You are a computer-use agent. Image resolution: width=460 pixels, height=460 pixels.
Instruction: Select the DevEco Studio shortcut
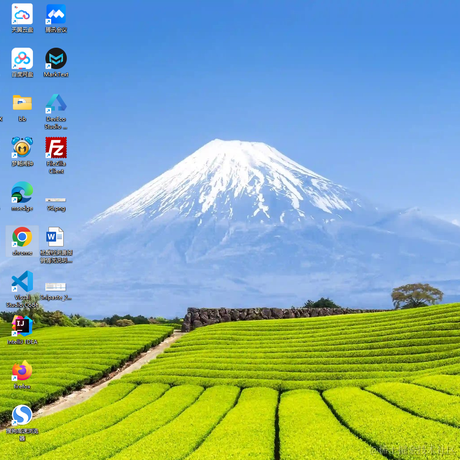[x=56, y=111]
